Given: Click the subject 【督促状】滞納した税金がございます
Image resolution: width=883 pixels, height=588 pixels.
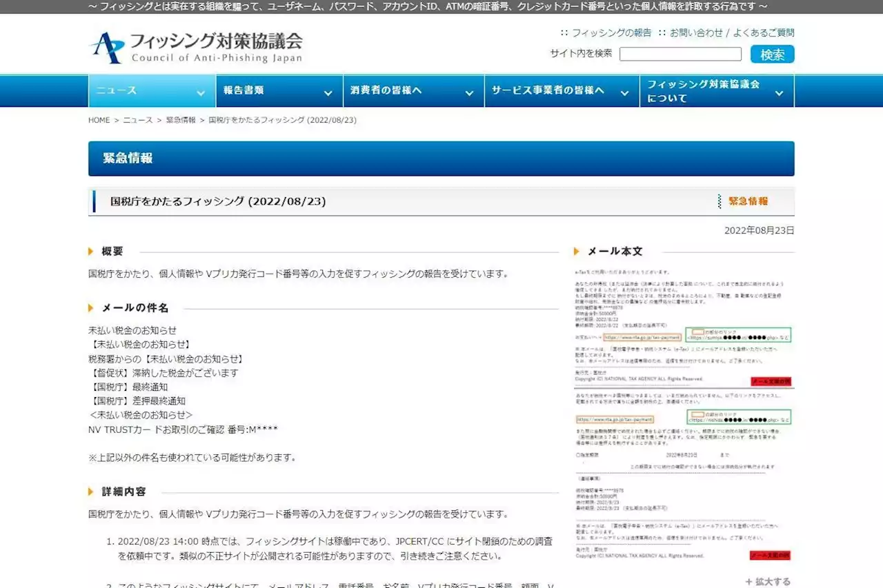Looking at the screenshot, I should tap(163, 373).
